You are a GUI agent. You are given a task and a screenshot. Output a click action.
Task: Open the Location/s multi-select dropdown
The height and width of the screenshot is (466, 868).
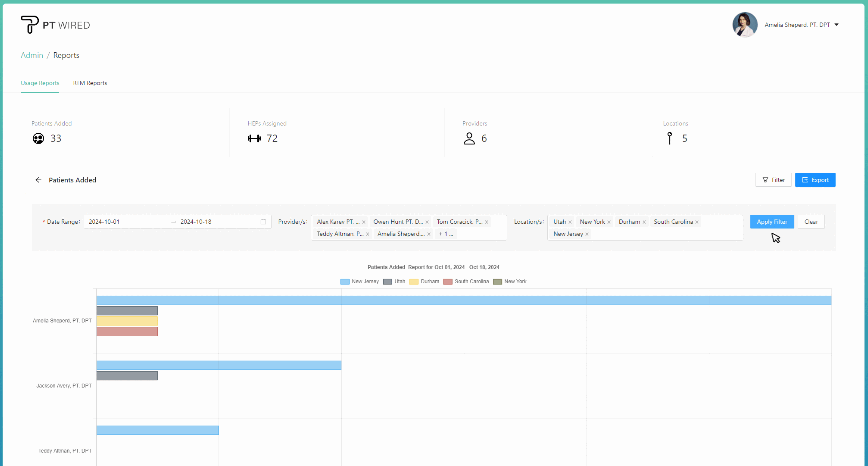point(665,234)
